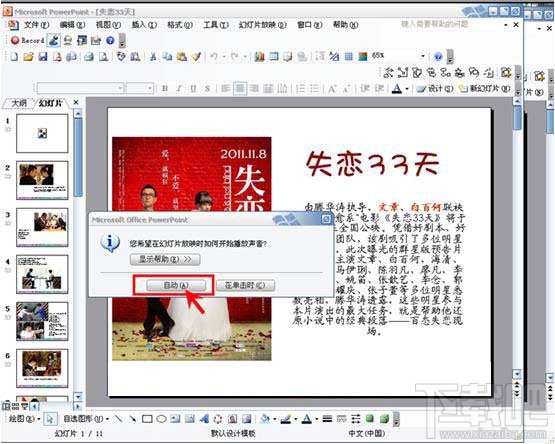The image size is (555, 444).
Task: Select slide 4 thumbnail
Action: (x=42, y=274)
